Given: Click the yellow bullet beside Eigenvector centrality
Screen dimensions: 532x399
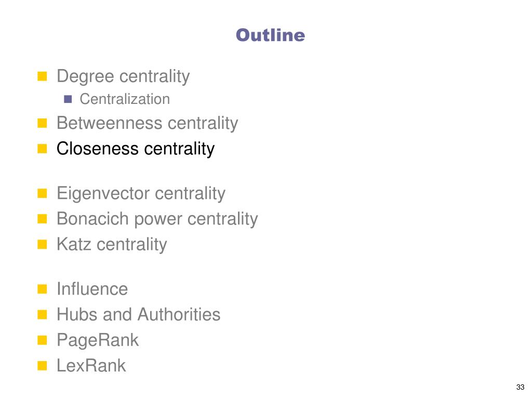Looking at the screenshot, I should 42,193.
